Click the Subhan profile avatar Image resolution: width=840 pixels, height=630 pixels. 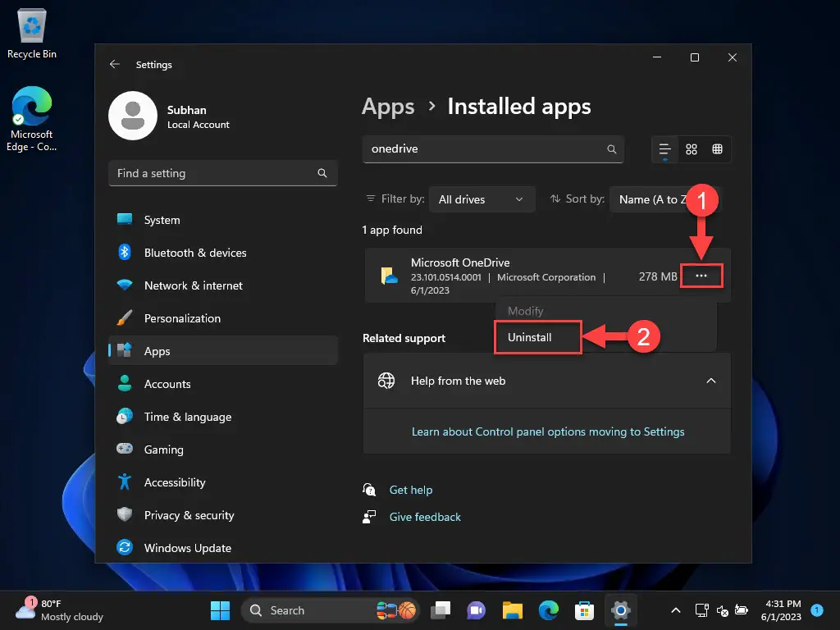[x=133, y=116]
